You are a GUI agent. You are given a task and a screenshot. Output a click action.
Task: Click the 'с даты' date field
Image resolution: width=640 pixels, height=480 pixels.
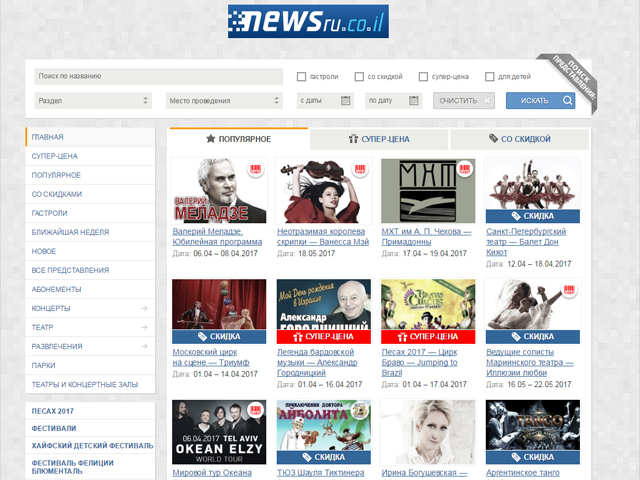click(325, 100)
